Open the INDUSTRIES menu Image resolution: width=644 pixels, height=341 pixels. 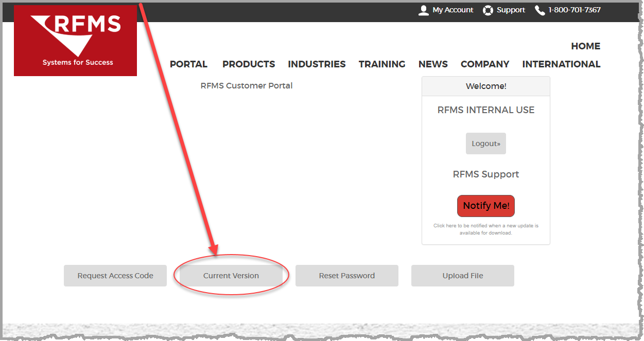[317, 64]
